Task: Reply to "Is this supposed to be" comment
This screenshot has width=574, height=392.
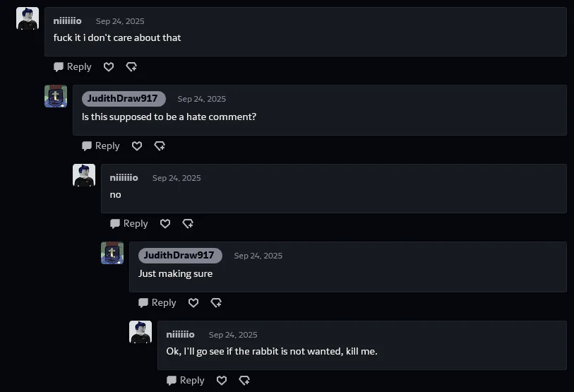Action: point(101,146)
